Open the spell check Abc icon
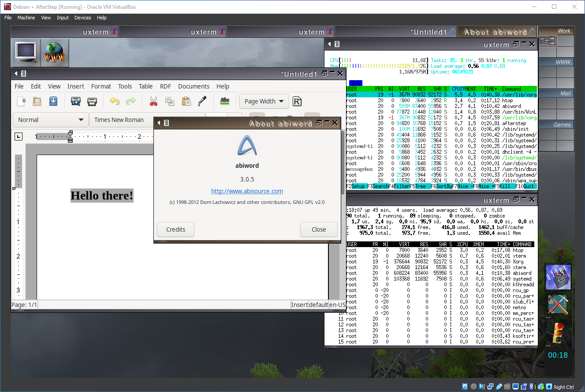585x392 pixels. click(x=225, y=101)
